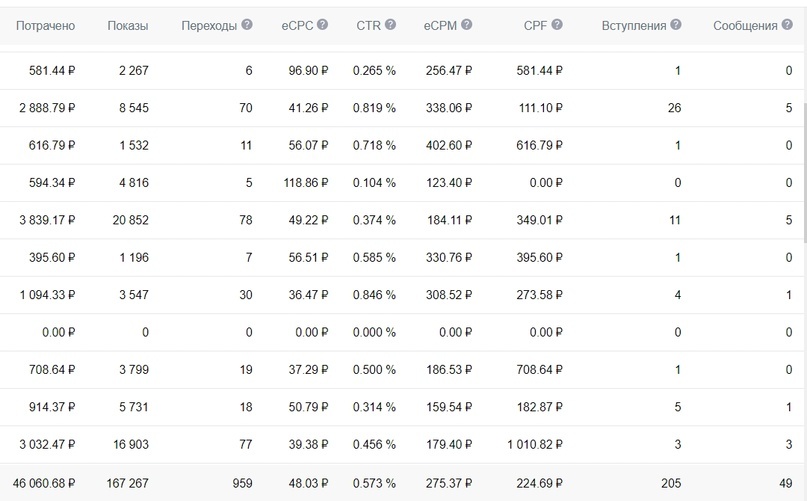Image resolution: width=807 pixels, height=501 pixels.
Task: Click the Показы column header
Action: coord(128,26)
